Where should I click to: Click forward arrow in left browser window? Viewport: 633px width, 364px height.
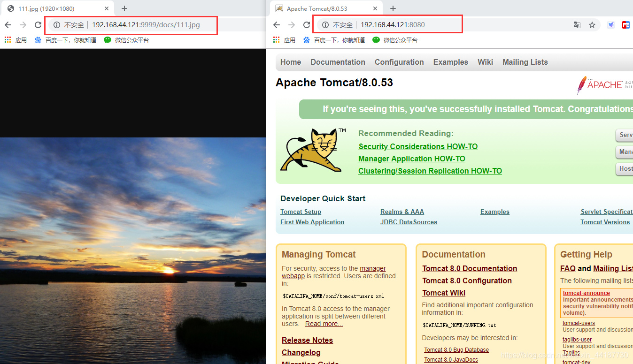tap(23, 25)
